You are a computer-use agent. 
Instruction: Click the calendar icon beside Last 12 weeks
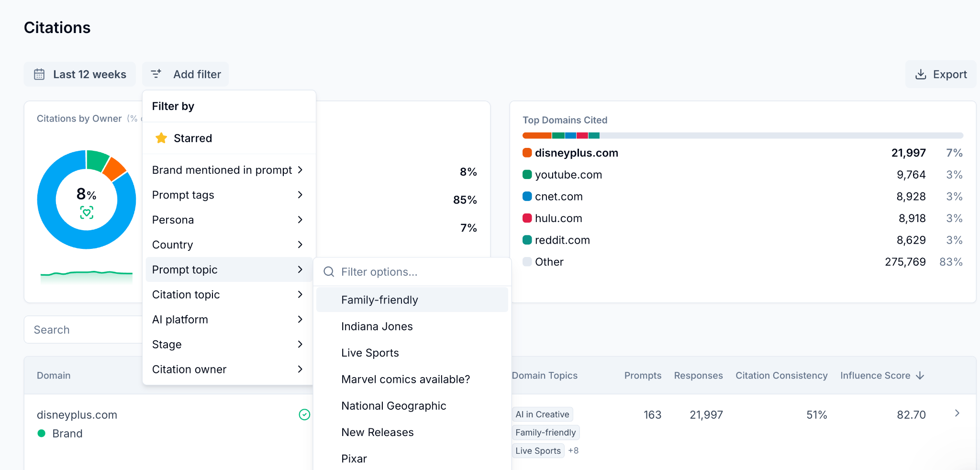click(39, 74)
